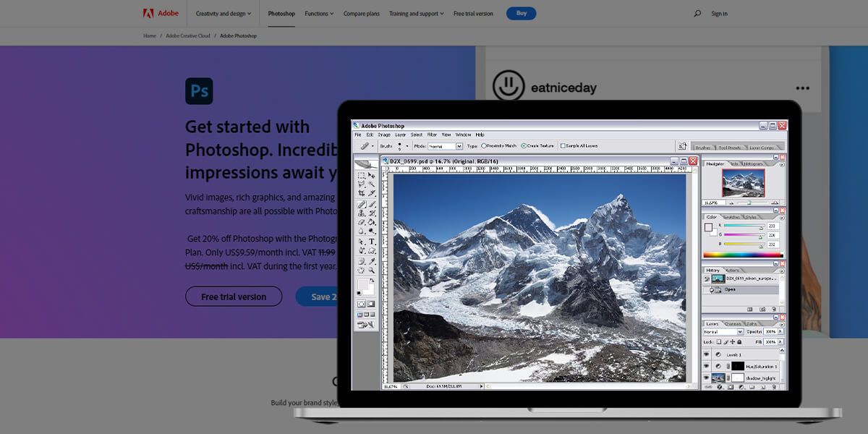Select the Lasso tool
Screen dimensions: 868x434
pyautogui.click(x=362, y=184)
